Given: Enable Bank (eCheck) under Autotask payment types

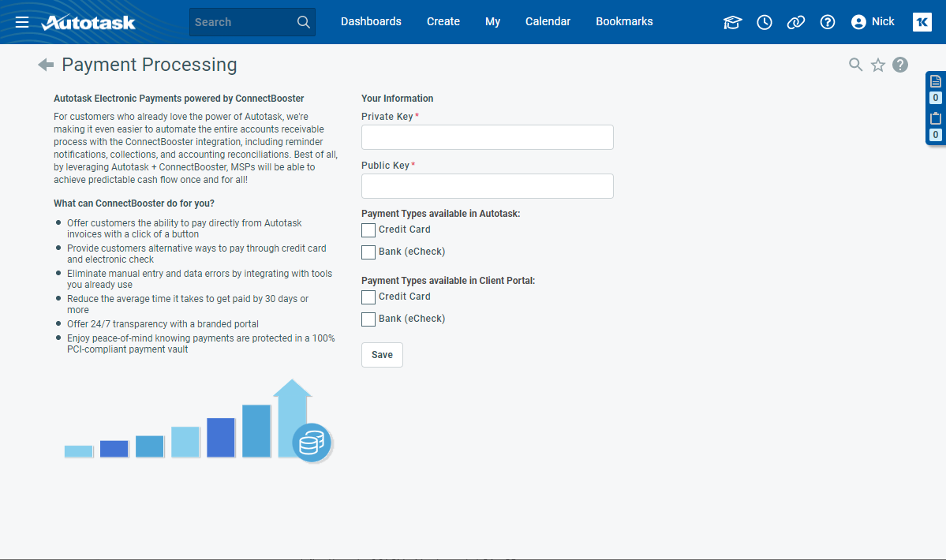Looking at the screenshot, I should tap(368, 252).
